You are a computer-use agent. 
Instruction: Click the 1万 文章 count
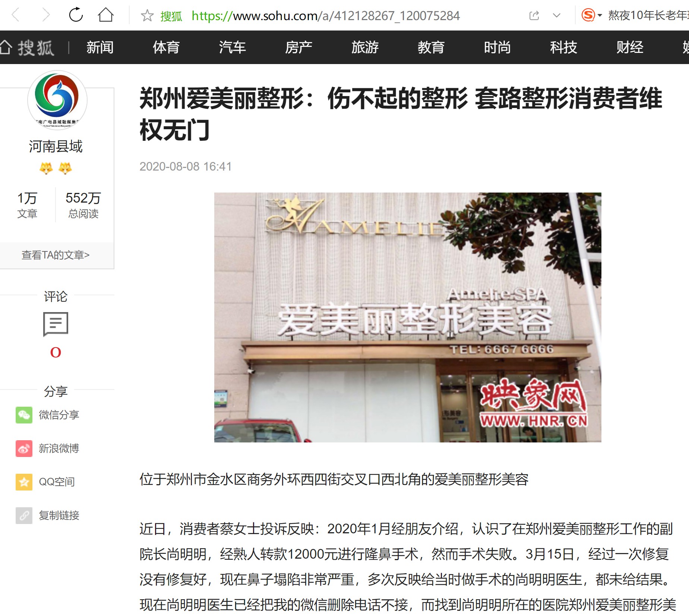27,205
